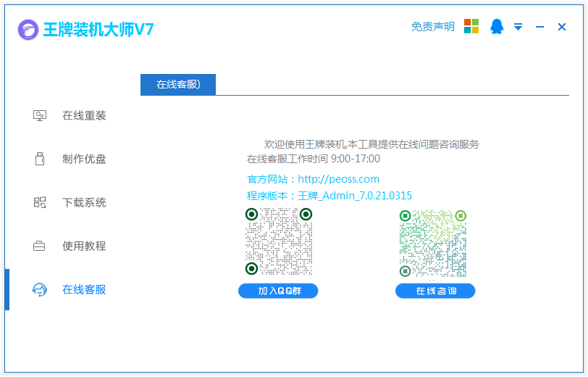Image resolution: width=588 pixels, height=377 pixels.
Task: Click the 制作优盘 USB drive icon
Action: [x=40, y=159]
